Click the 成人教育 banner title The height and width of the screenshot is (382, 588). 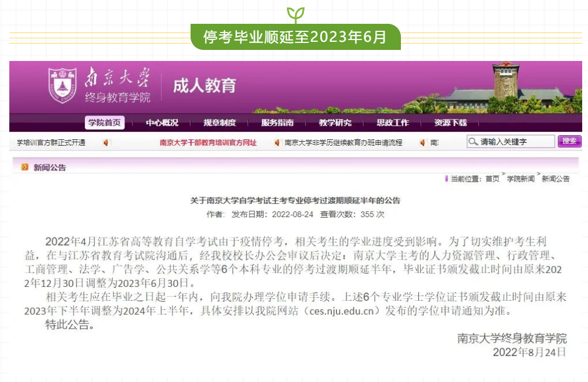click(205, 86)
